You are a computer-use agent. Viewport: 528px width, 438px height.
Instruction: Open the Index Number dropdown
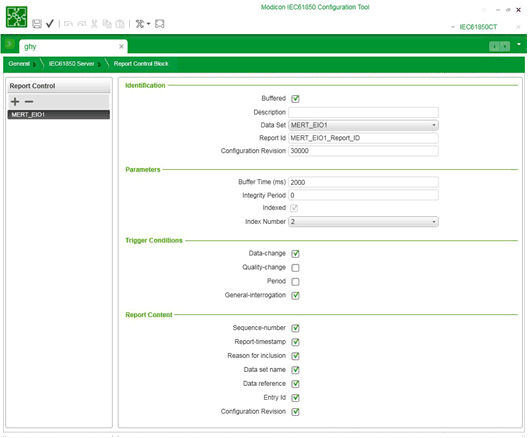[363, 222]
